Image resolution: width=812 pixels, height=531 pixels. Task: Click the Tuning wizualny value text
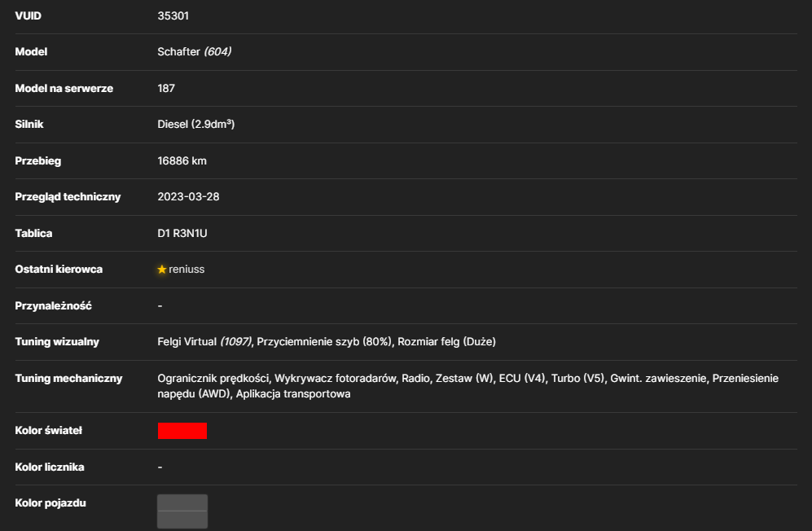(327, 342)
